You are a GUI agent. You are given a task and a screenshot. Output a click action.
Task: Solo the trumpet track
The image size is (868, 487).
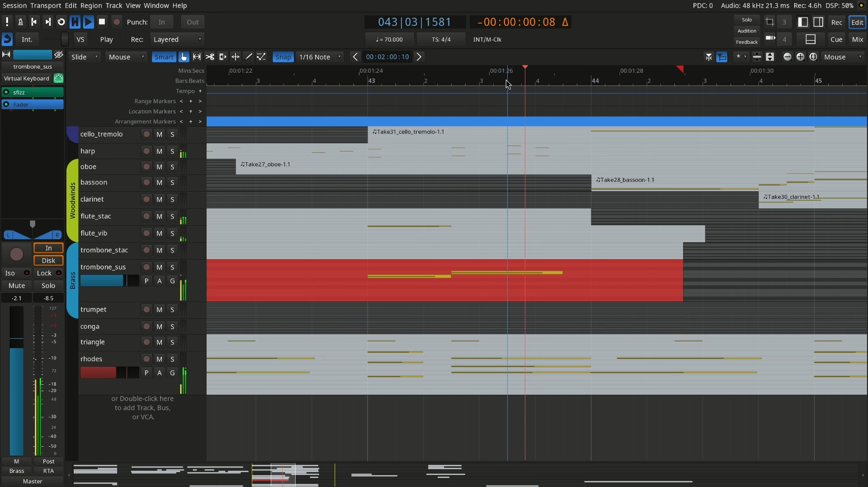[x=172, y=310]
